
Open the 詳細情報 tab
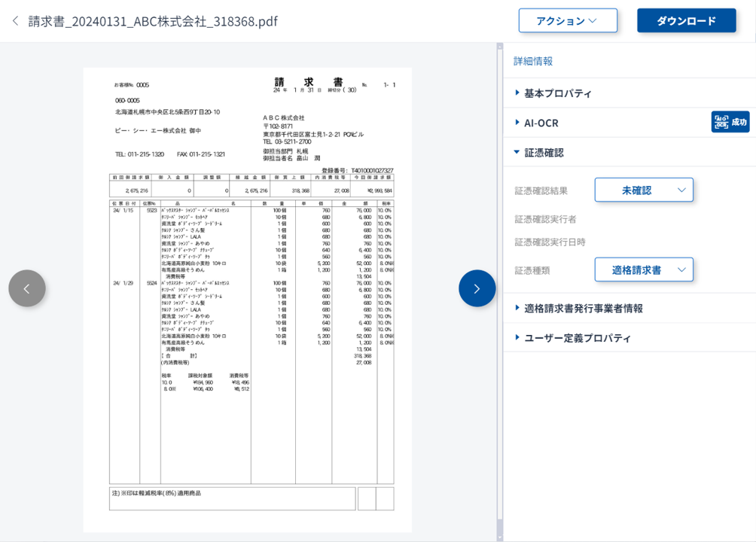[x=533, y=61]
